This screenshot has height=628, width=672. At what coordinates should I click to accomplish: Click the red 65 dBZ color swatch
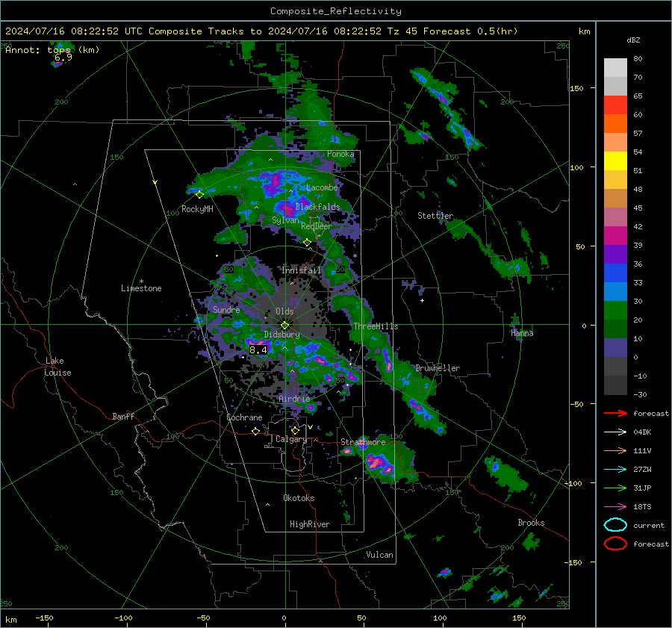615,105
